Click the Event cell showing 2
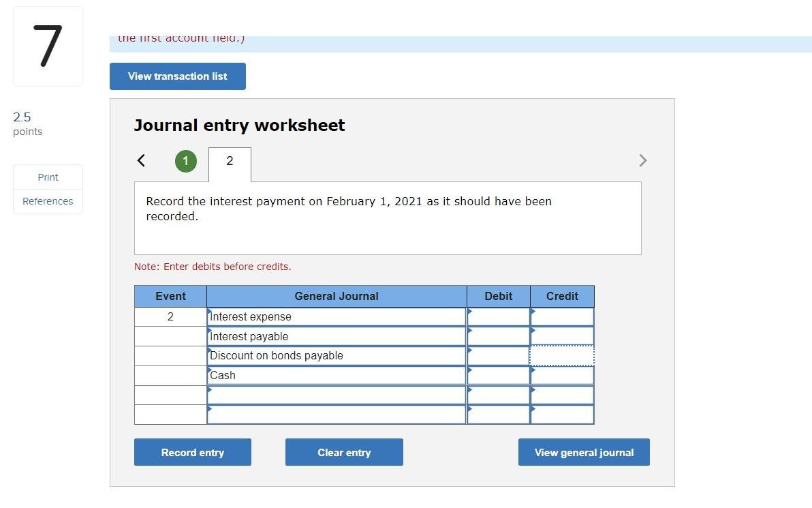The image size is (812, 508). click(x=170, y=316)
